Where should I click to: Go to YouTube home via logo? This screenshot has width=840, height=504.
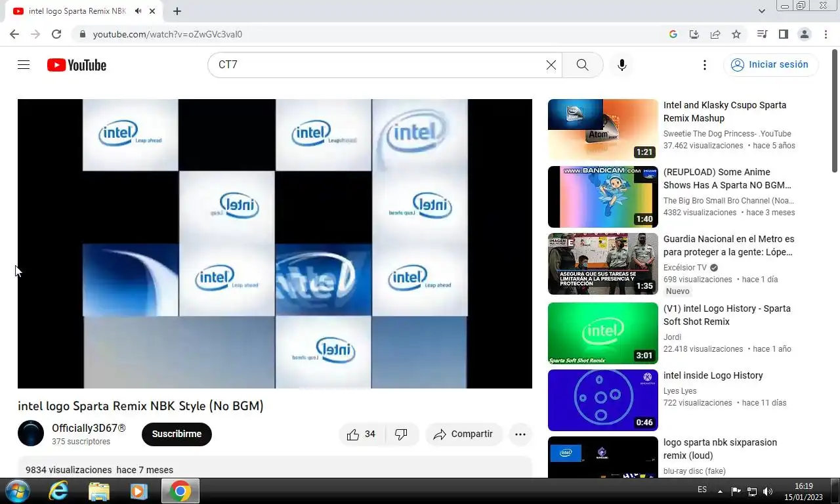tap(77, 65)
